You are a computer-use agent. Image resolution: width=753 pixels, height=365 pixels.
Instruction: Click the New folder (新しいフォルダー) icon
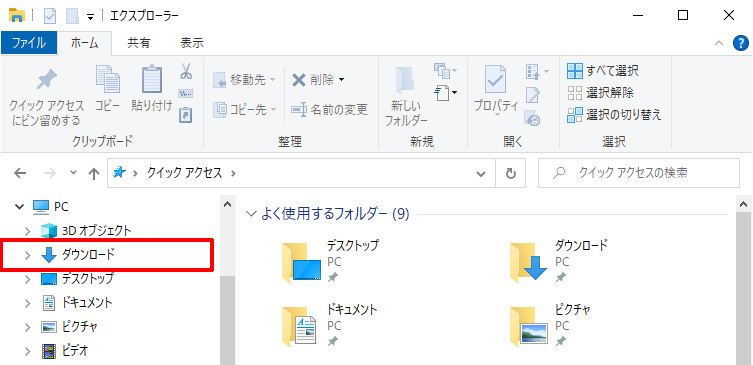[x=405, y=80]
